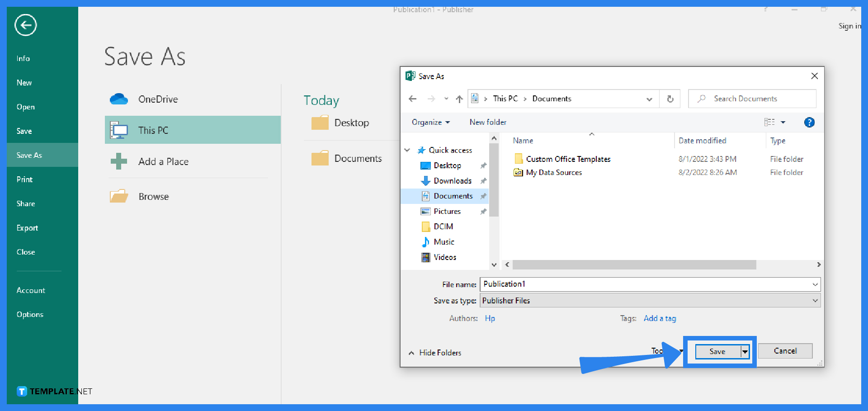Click the horizontal scrollbar in file list
Viewport: 868px width, 411px height.
coord(634,265)
